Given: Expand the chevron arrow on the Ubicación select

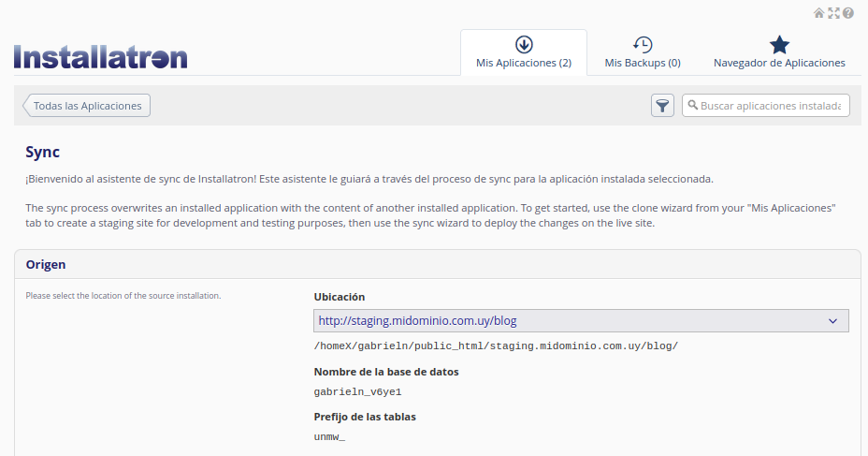Looking at the screenshot, I should point(832,321).
